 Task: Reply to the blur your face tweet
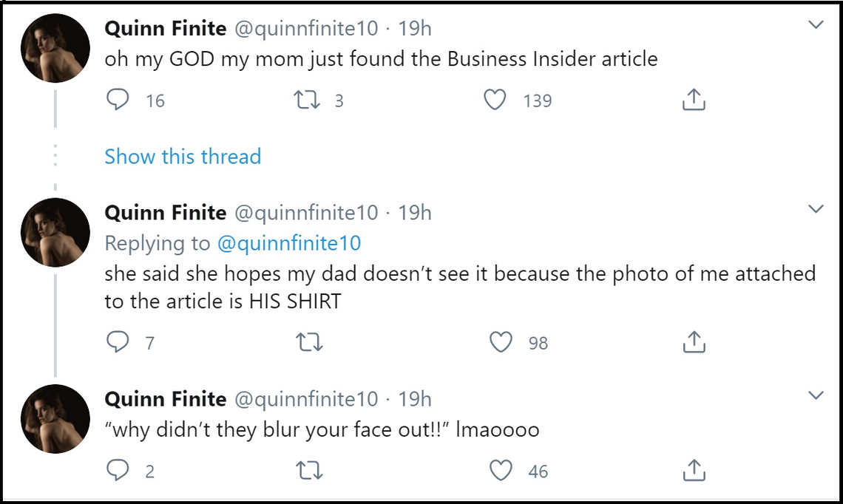[118, 470]
